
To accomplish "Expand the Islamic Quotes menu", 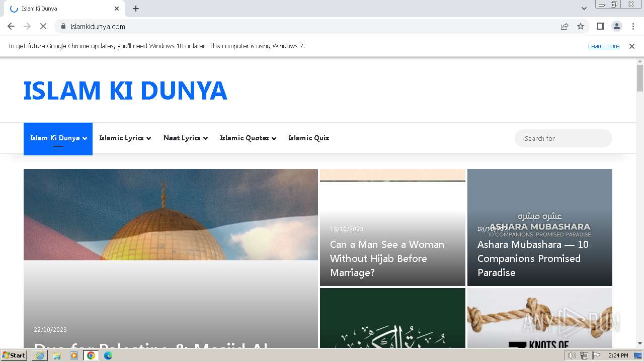I will pyautogui.click(x=248, y=138).
